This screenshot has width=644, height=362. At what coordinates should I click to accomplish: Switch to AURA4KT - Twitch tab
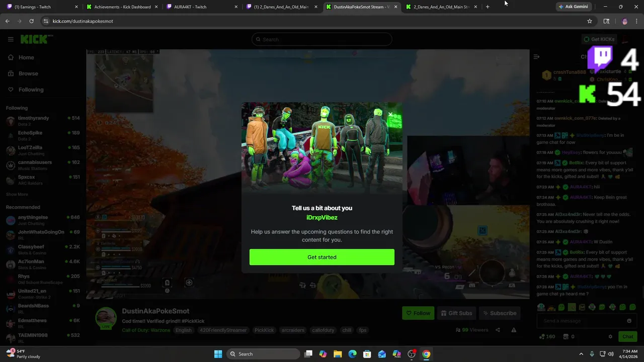pyautogui.click(x=202, y=7)
